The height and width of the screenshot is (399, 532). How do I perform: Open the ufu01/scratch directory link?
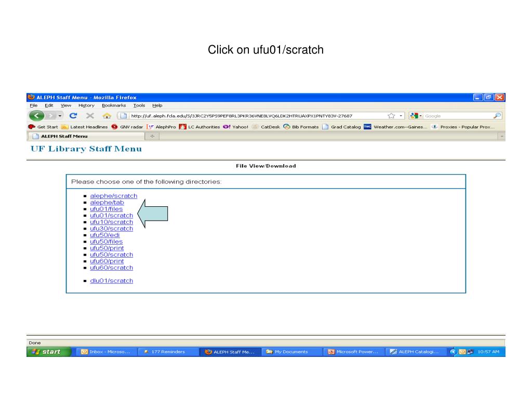111,216
